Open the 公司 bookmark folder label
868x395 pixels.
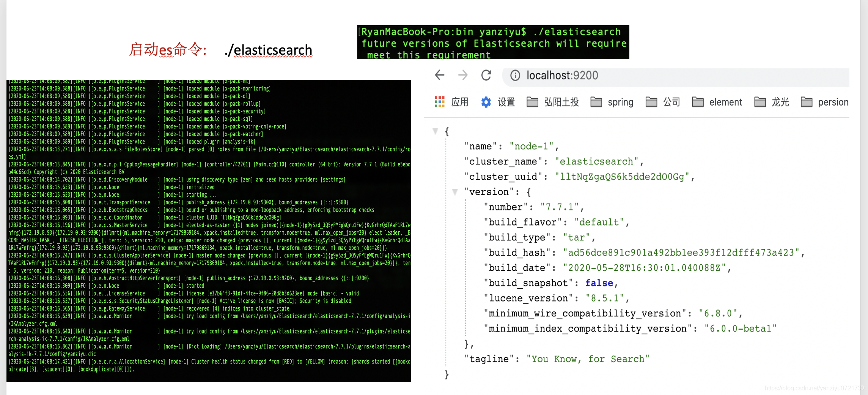pyautogui.click(x=671, y=102)
